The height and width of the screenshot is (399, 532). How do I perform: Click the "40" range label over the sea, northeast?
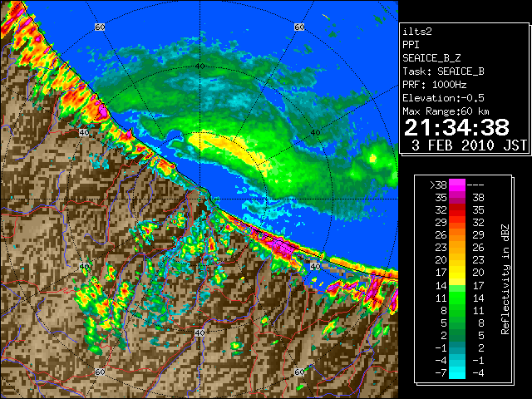[315, 132]
